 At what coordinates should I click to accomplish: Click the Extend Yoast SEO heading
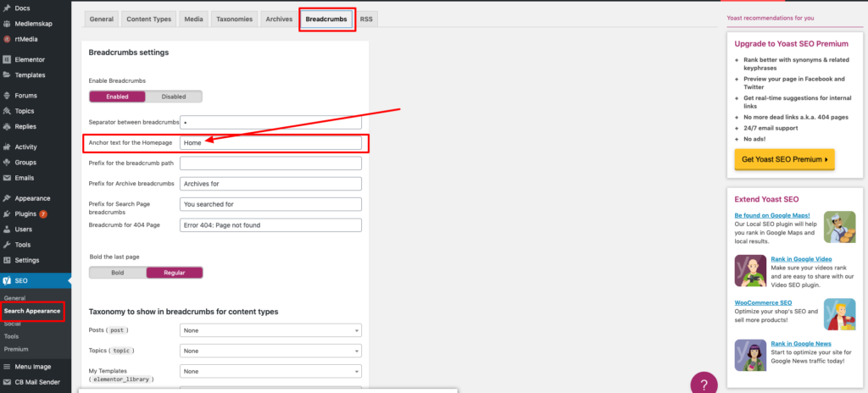(x=766, y=199)
